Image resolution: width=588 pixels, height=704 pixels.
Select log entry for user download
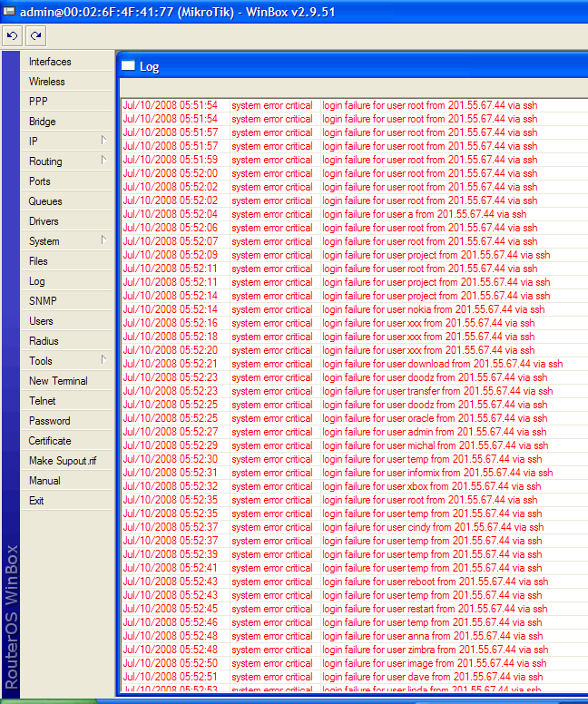click(x=355, y=364)
